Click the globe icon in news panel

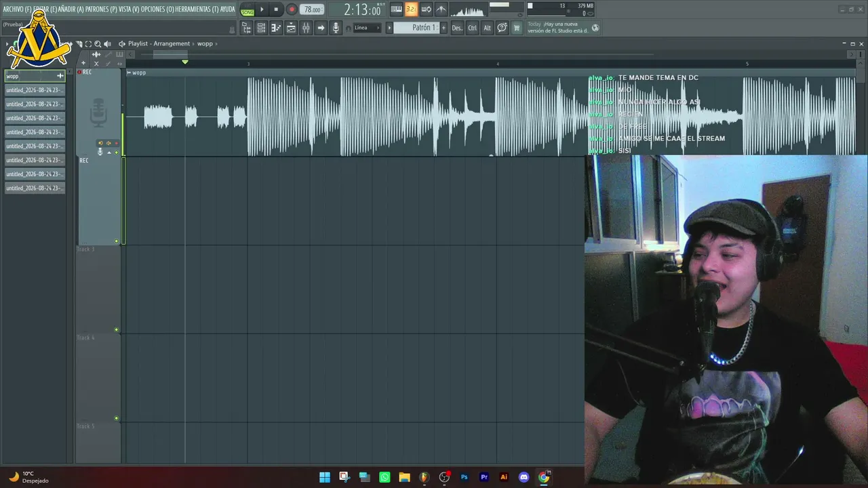click(x=595, y=28)
